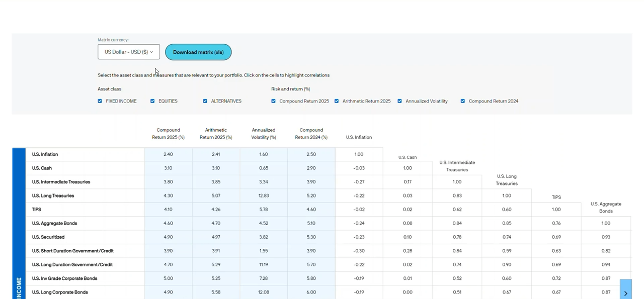Uncheck the Compound Return 2025 measure checkbox
The width and height of the screenshot is (644, 299).
point(274,101)
